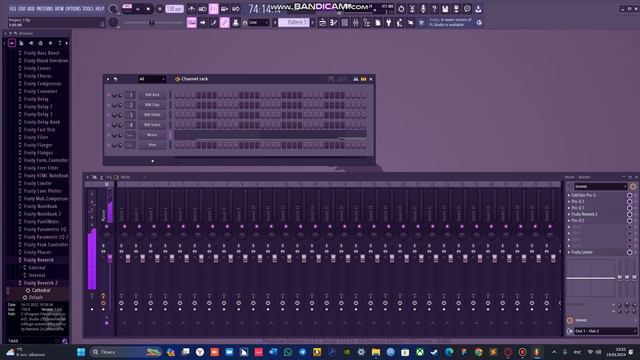Toggle first step of 808 Kick row
640x360 pixels.
click(177, 95)
